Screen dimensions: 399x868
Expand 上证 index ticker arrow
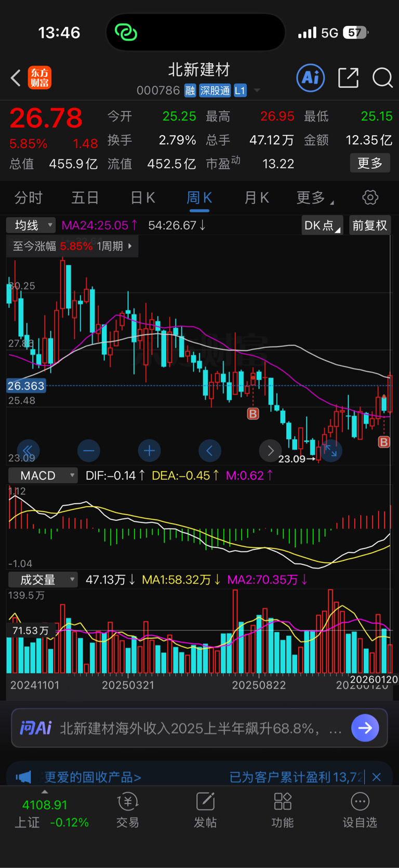[45, 792]
